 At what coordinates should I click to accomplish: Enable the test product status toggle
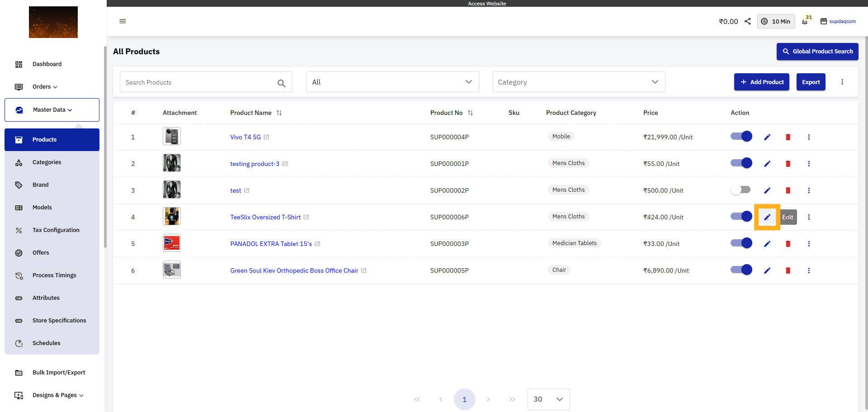tap(741, 190)
